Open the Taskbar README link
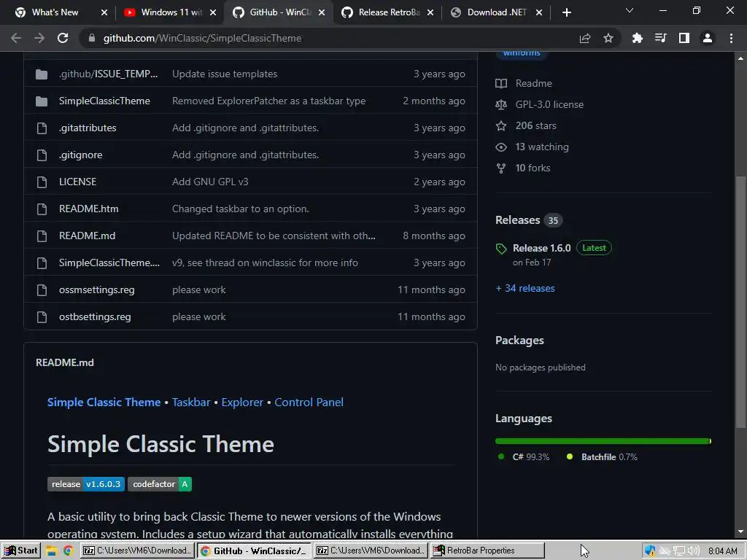This screenshot has height=560, width=747. point(191,402)
